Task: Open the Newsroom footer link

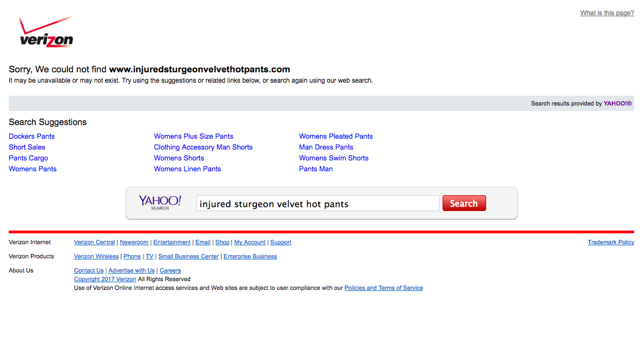Action: [x=134, y=243]
